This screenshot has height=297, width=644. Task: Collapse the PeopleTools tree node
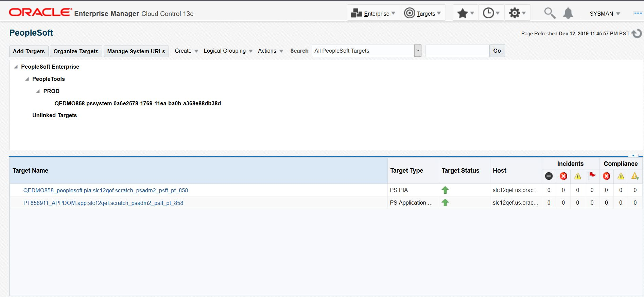tap(27, 79)
